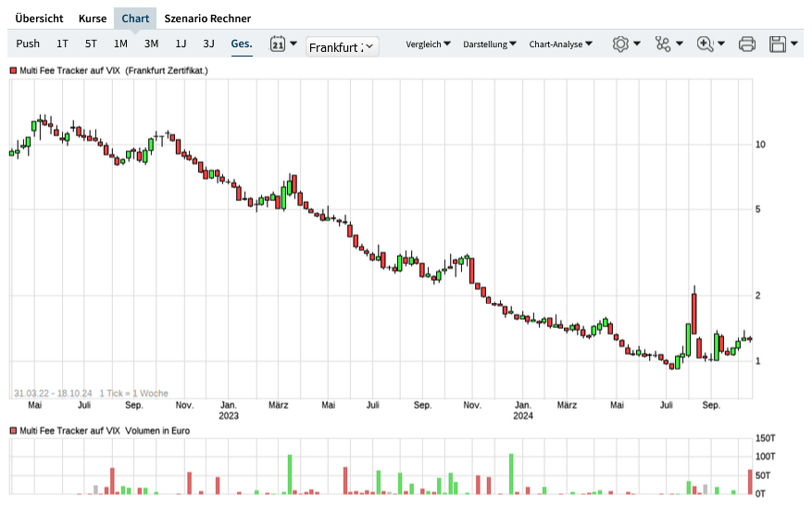
Task: Click the 'Jan. 2023' axis label
Action: [229, 411]
